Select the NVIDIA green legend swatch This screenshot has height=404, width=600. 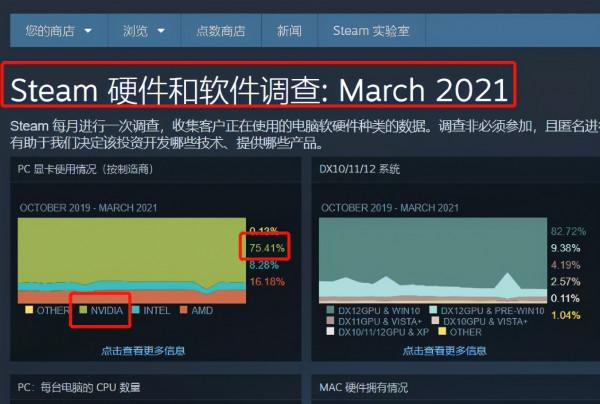coord(83,310)
